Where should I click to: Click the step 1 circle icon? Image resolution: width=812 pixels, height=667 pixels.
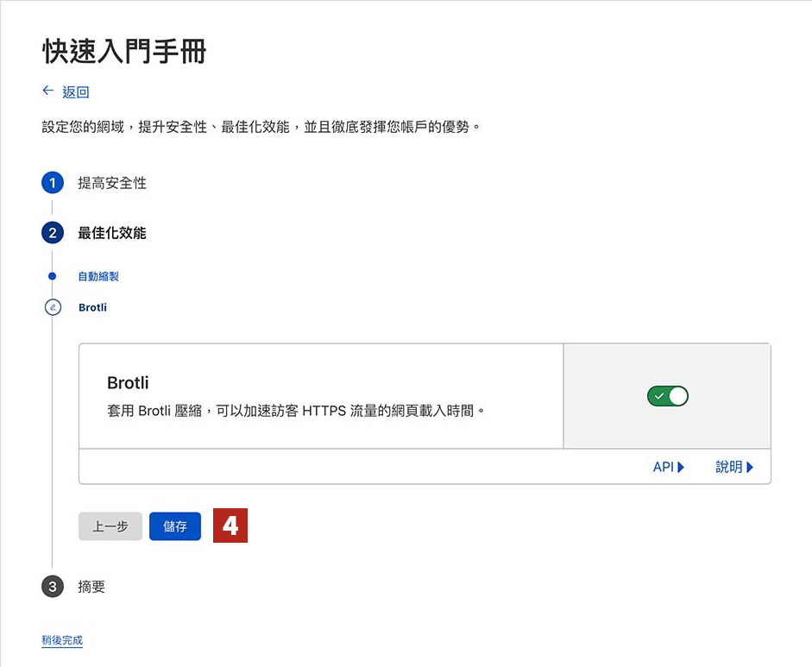53,183
